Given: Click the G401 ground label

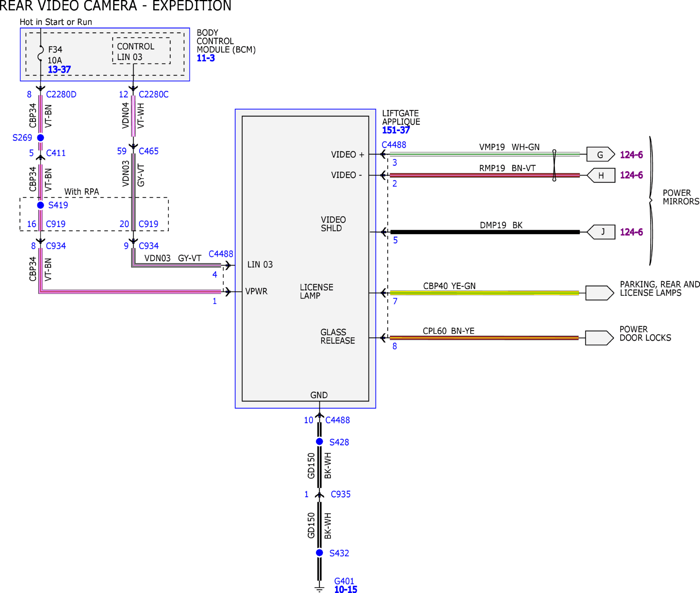Looking at the screenshot, I should (344, 581).
